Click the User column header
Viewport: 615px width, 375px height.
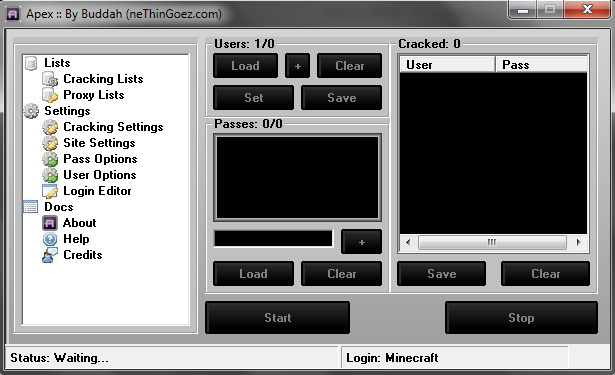448,64
